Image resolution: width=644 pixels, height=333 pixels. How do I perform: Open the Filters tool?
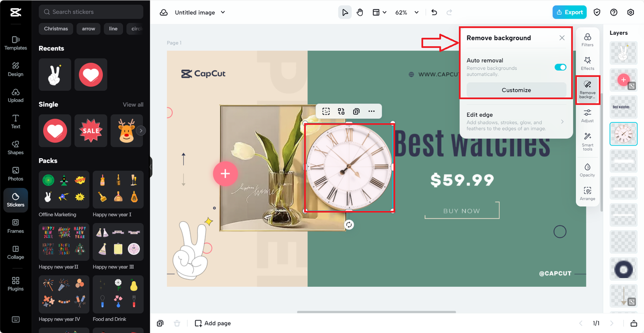tap(587, 40)
